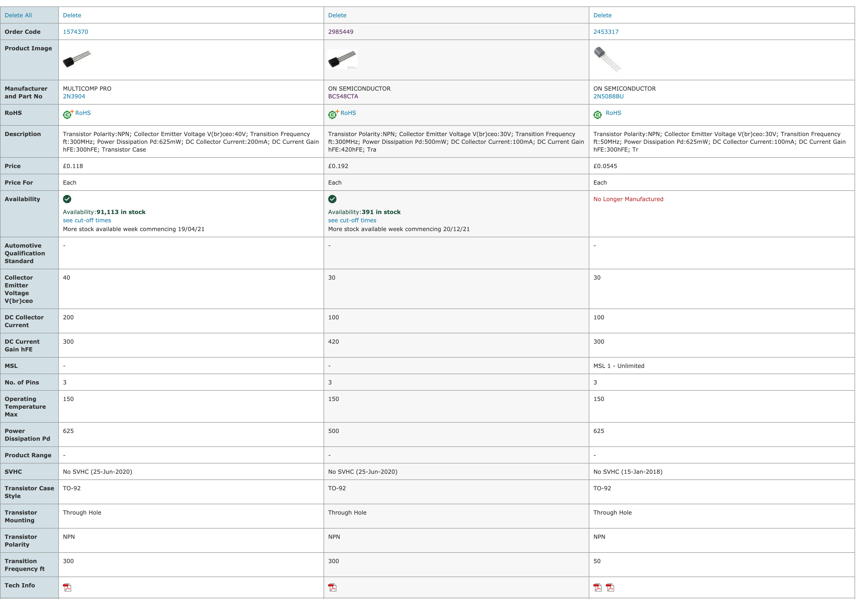View BC548CTA transistor product image

[342, 59]
